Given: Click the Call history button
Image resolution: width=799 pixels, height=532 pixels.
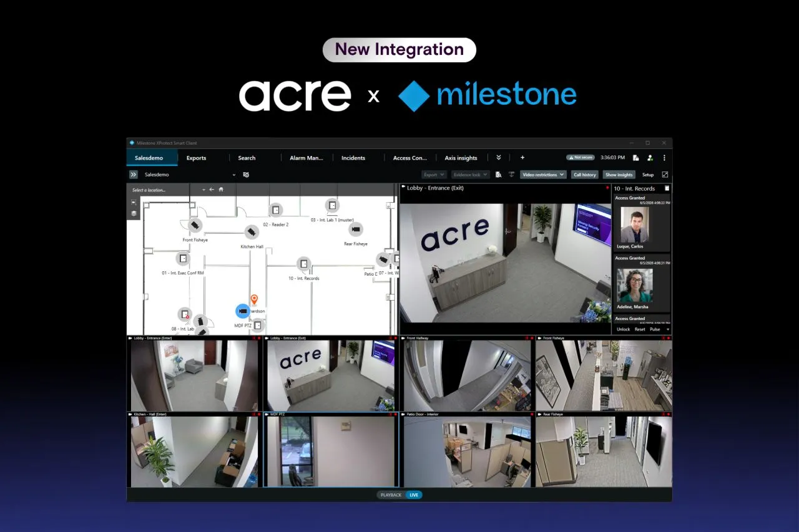Looking at the screenshot, I should pos(585,175).
